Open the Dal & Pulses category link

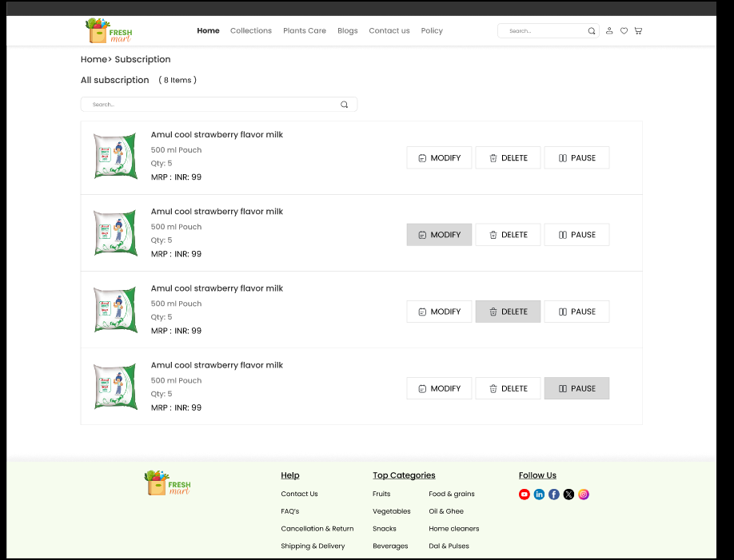[x=449, y=546]
